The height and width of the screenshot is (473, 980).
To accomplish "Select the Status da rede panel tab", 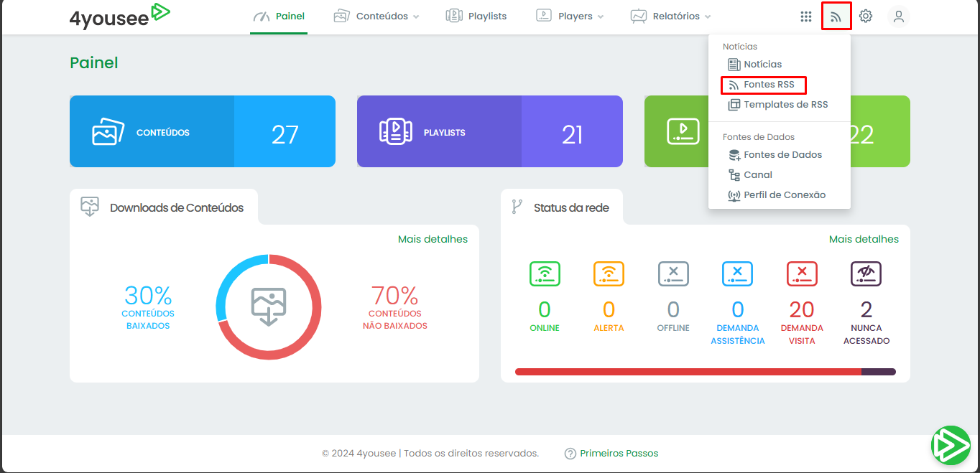I will (562, 207).
